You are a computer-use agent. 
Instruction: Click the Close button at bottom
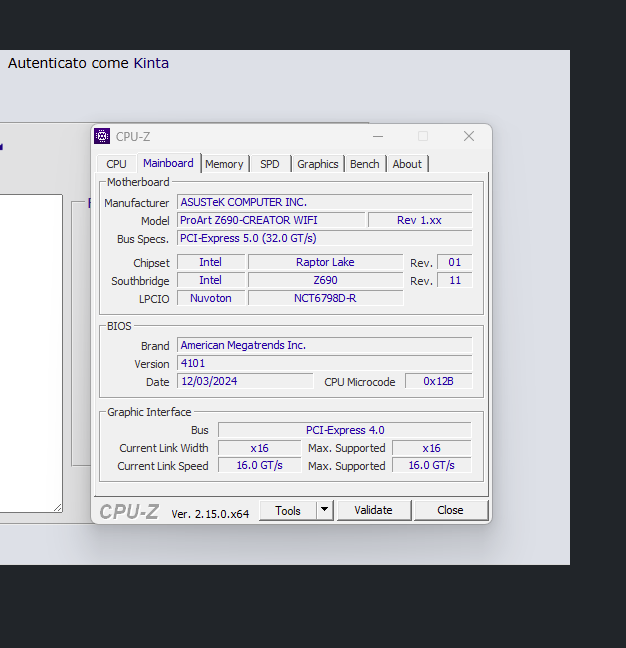click(x=450, y=510)
